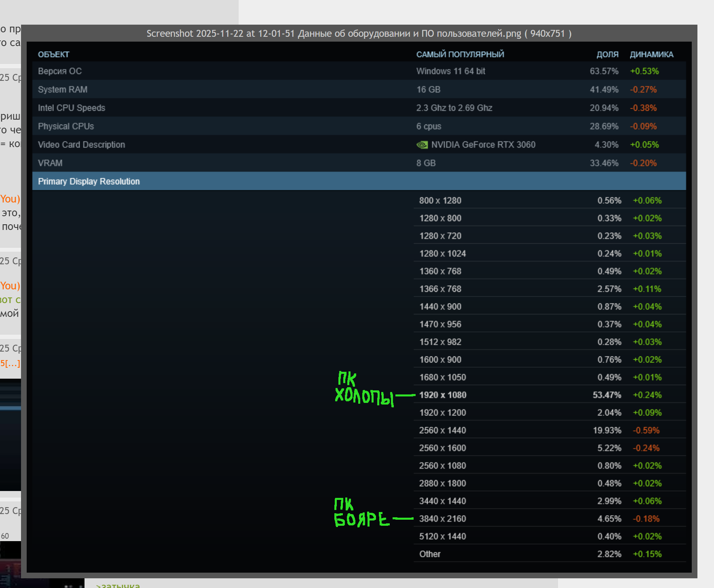Viewport: 714px width, 588px height.
Task: Select the 1280 x 800 resolution entry
Action: pos(440,218)
